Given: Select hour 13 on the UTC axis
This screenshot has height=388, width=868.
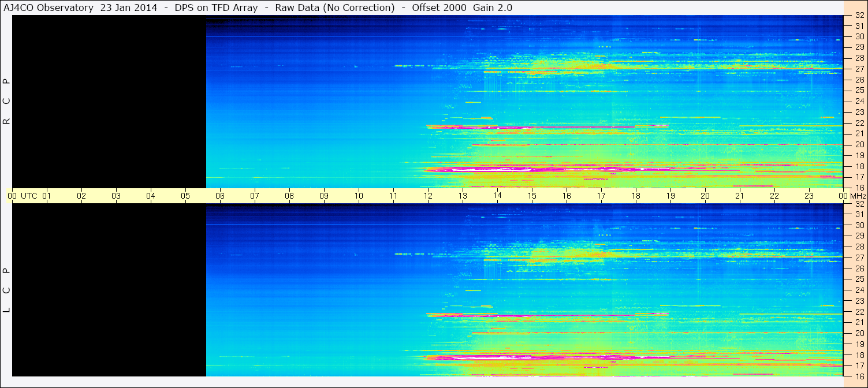Looking at the screenshot, I should 463,196.
